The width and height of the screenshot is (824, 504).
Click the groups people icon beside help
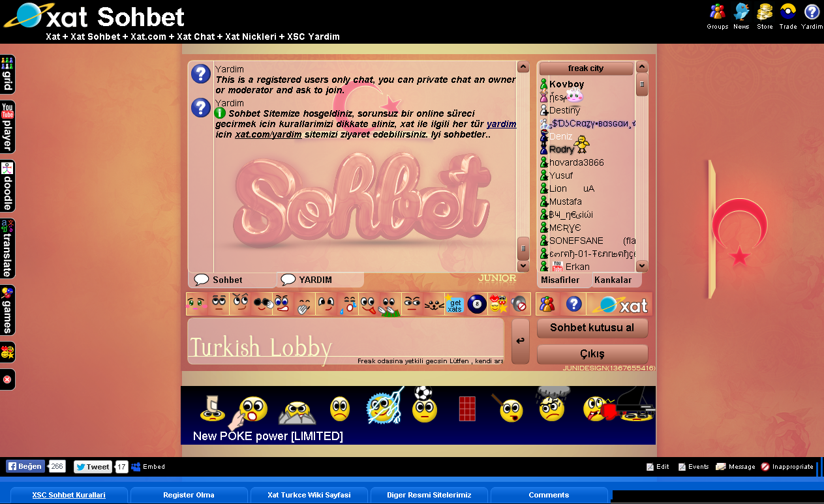tap(548, 304)
